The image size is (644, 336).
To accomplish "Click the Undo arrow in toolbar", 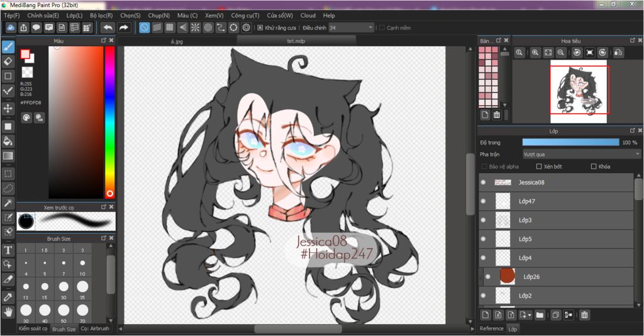I will (x=108, y=28).
